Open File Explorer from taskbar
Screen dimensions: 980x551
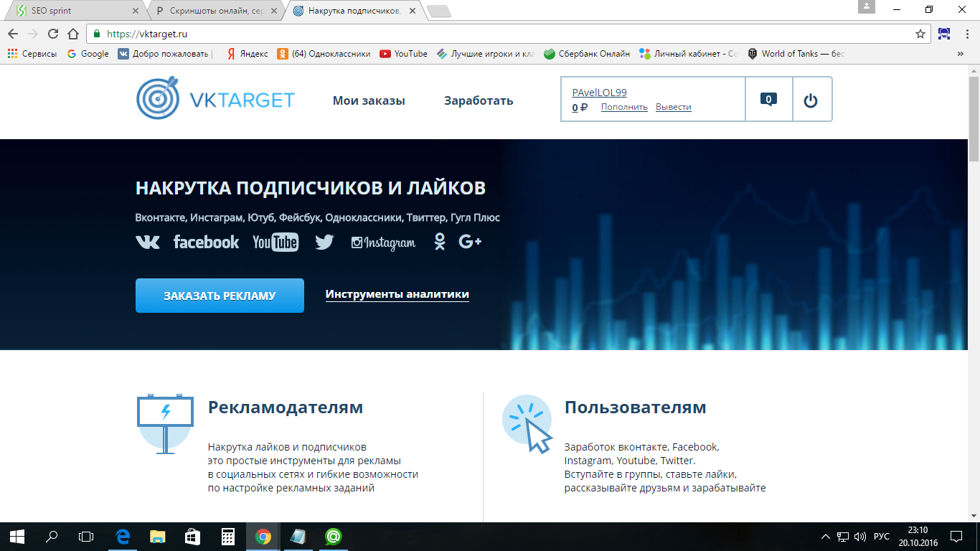pyautogui.click(x=158, y=536)
